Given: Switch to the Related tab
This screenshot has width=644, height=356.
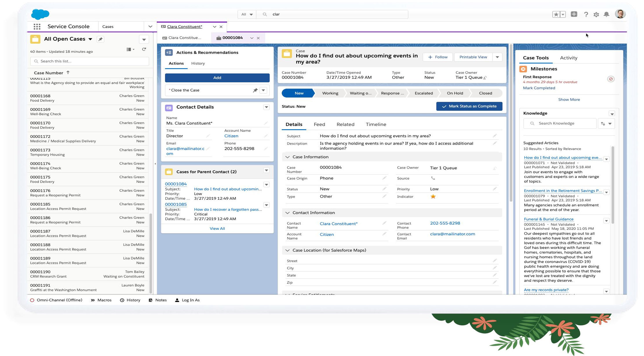Looking at the screenshot, I should pyautogui.click(x=345, y=124).
